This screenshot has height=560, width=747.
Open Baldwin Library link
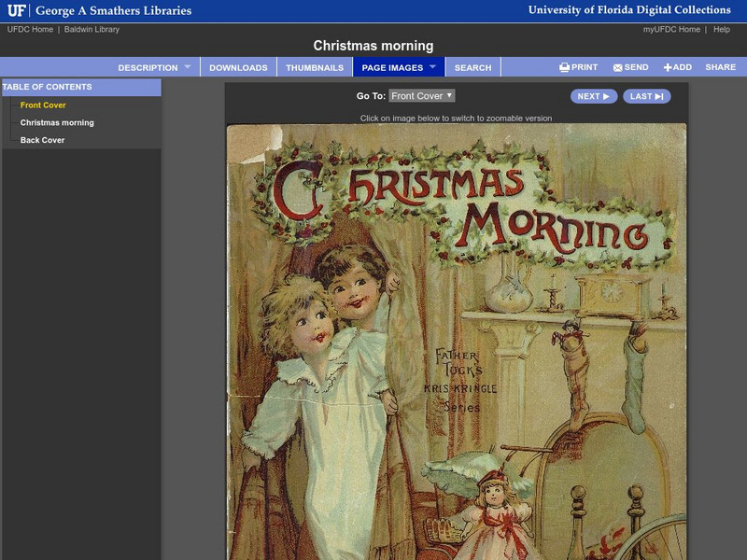(92, 30)
